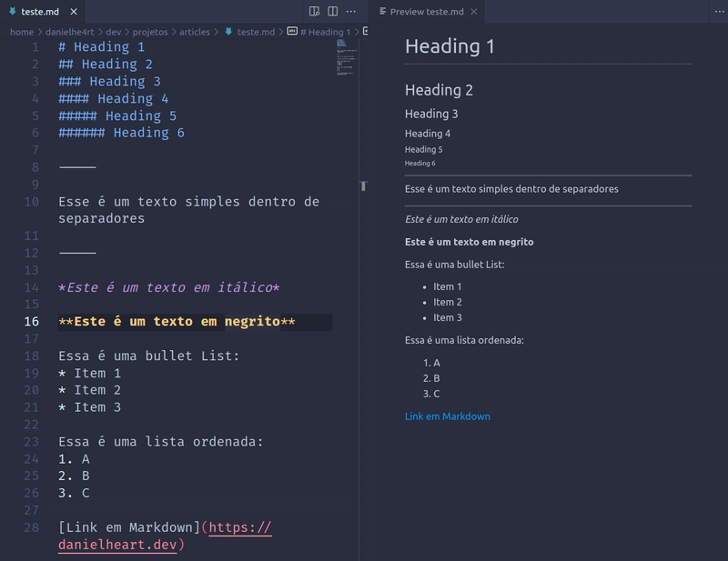Click the Markdown icon in the breadcrumb path

228,32
